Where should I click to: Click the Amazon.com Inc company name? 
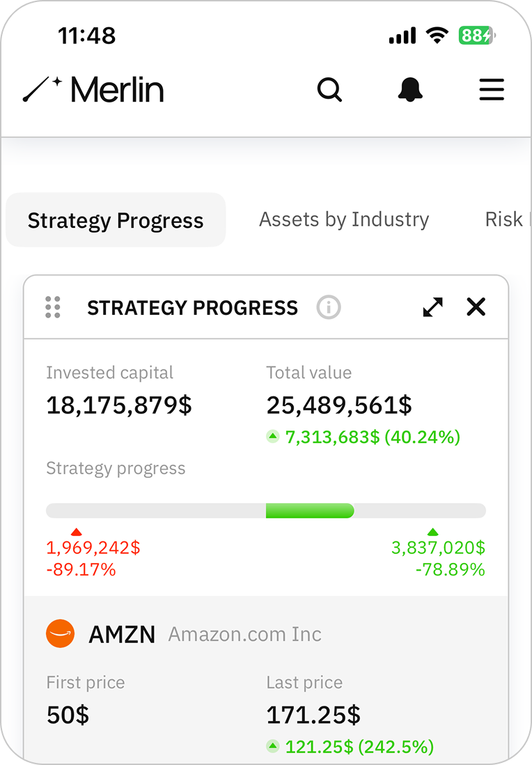pyautogui.click(x=245, y=635)
